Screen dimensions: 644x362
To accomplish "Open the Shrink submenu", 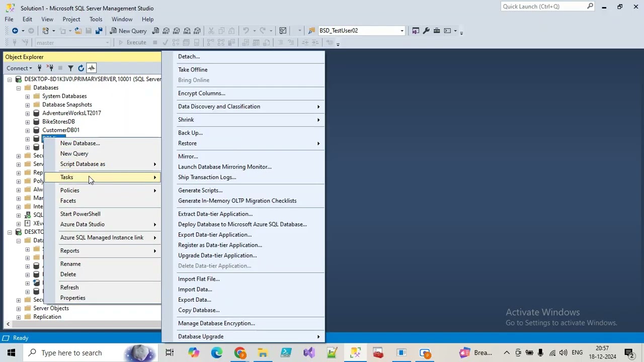I will pos(244,120).
